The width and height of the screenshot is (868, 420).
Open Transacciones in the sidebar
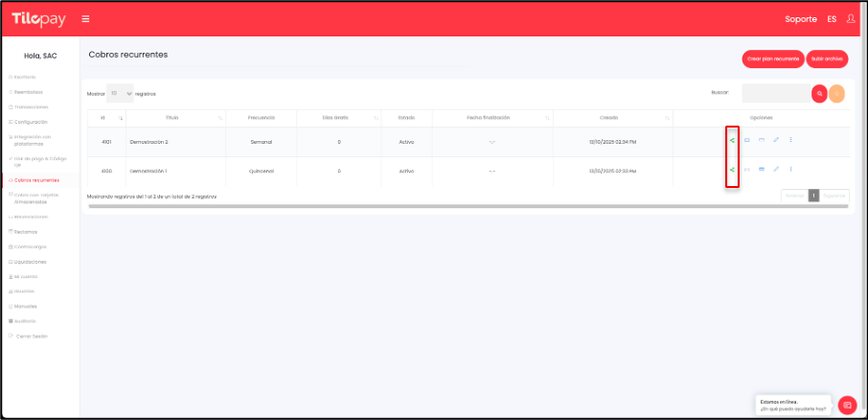(x=30, y=106)
